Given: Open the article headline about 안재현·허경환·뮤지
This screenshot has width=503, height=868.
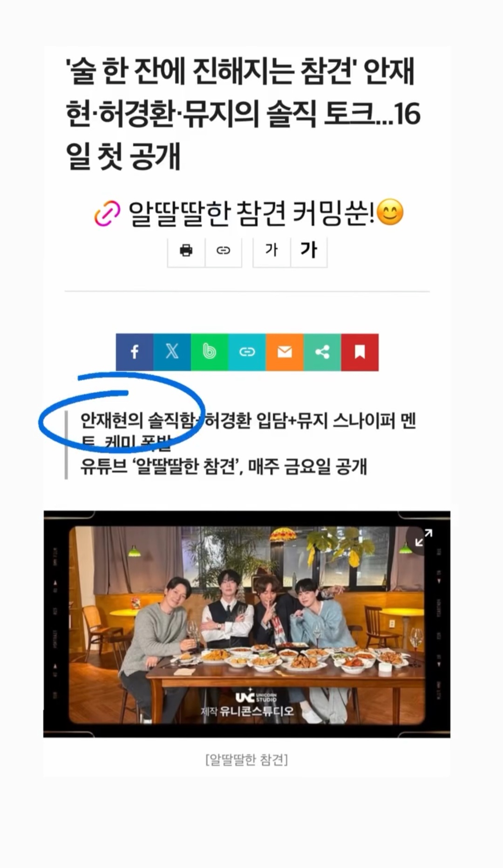Looking at the screenshot, I should 243,114.
